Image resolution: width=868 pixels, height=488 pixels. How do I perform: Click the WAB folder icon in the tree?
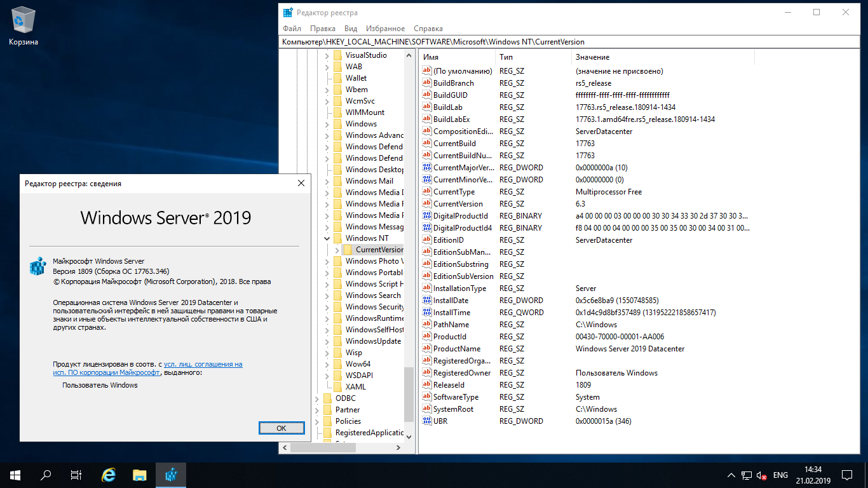[x=337, y=67]
